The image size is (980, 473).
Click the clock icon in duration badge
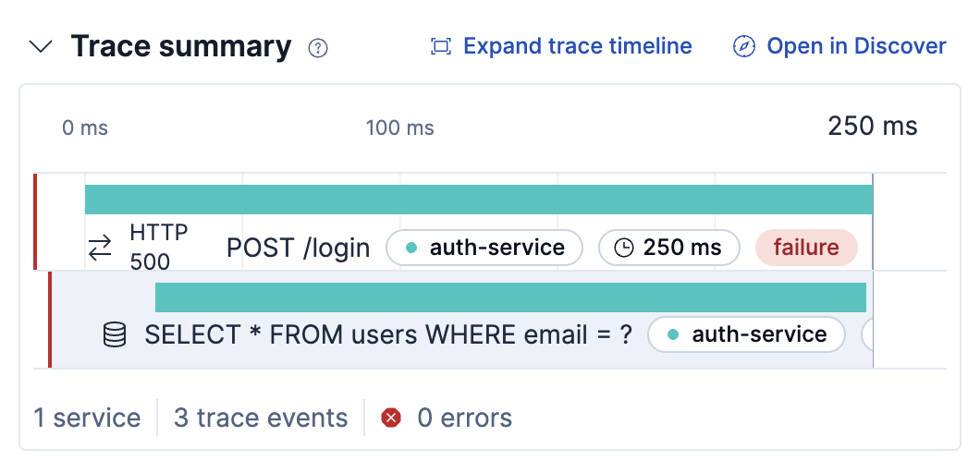pos(625,248)
